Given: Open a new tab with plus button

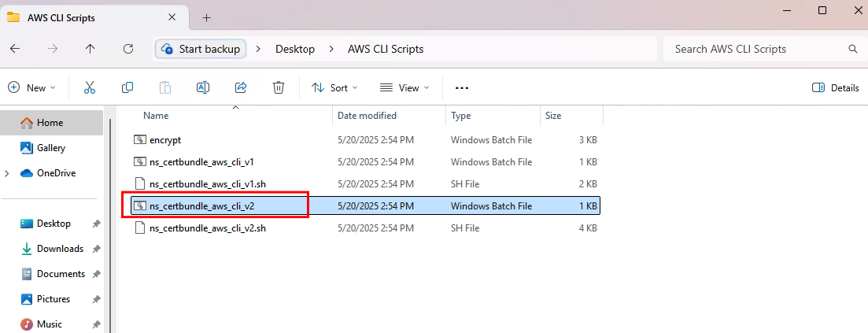Looking at the screenshot, I should pos(206,18).
